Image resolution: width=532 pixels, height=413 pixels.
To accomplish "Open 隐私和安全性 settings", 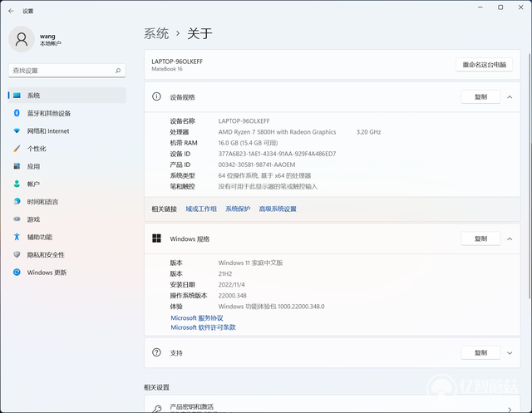I will click(x=66, y=254).
